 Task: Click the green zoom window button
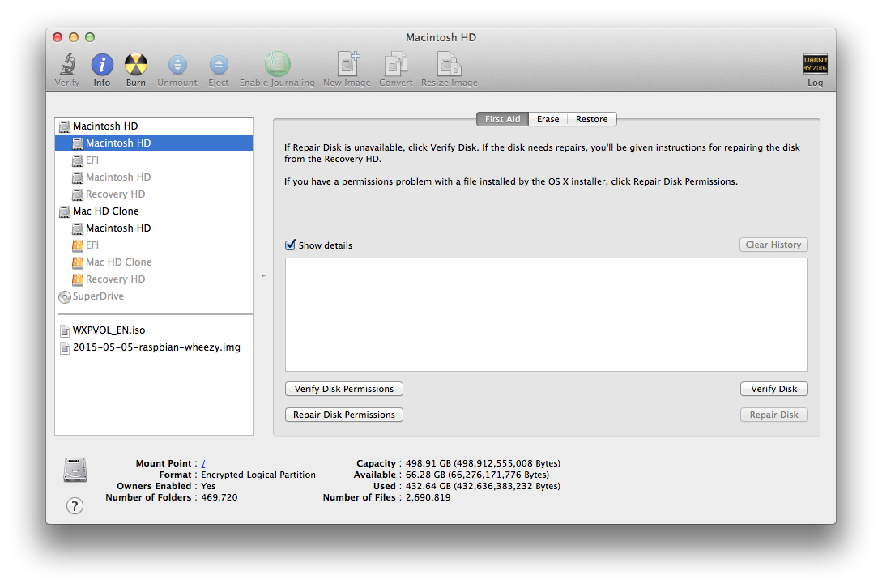(90, 37)
